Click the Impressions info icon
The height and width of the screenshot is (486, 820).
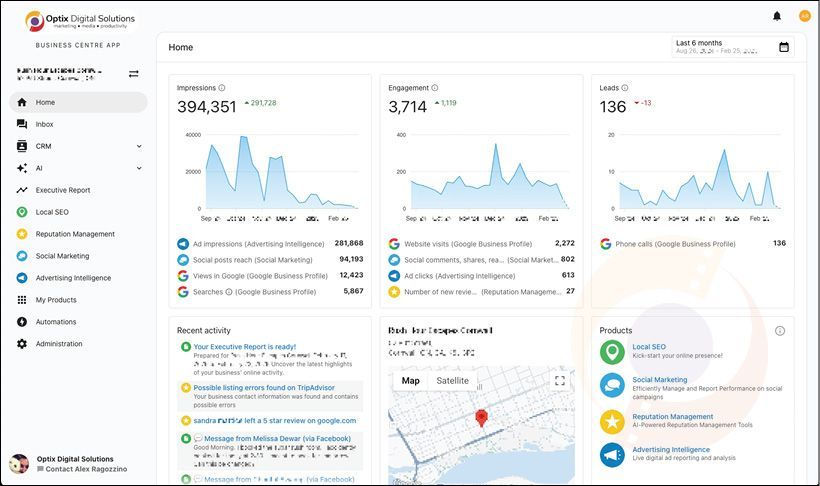[222, 88]
